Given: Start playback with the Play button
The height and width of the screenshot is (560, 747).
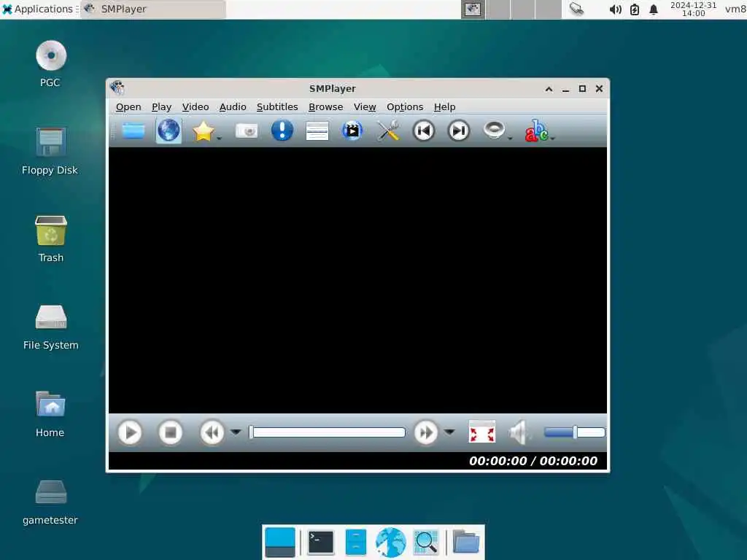Looking at the screenshot, I should point(130,432).
